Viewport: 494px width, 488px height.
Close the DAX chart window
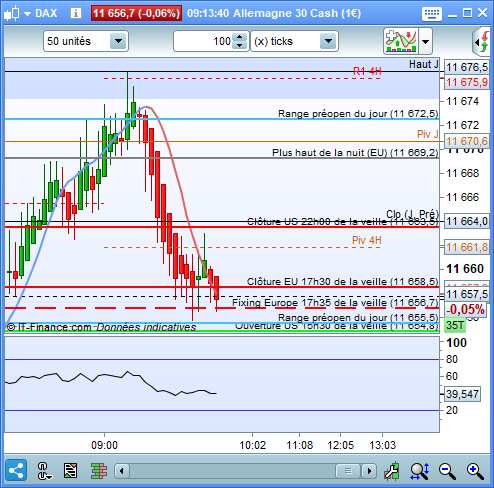pos(482,13)
